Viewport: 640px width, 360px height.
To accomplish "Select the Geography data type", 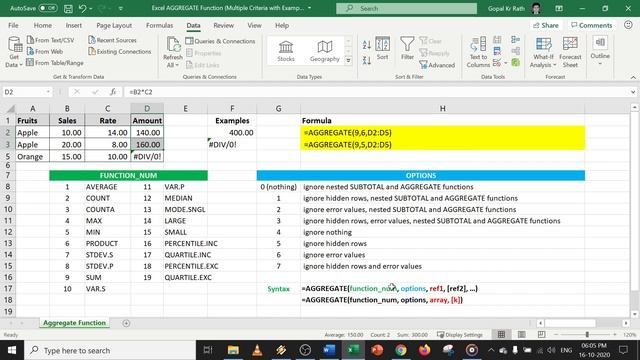I will (324, 51).
